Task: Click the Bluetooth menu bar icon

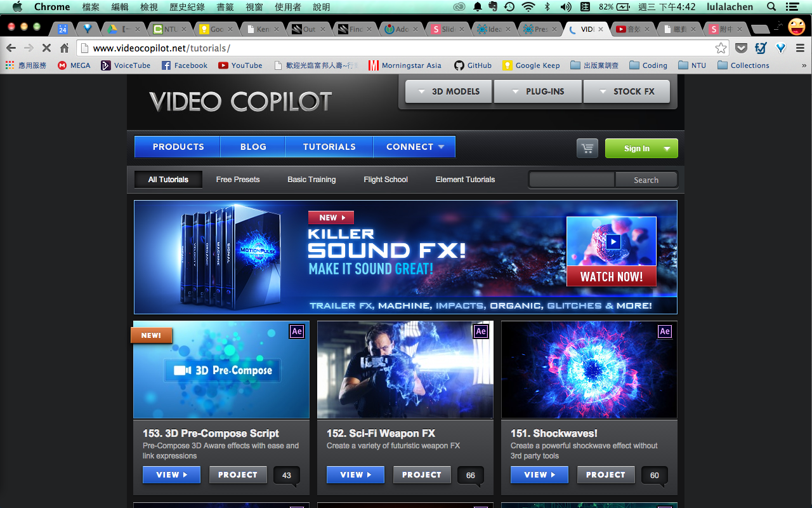Action: (547, 7)
